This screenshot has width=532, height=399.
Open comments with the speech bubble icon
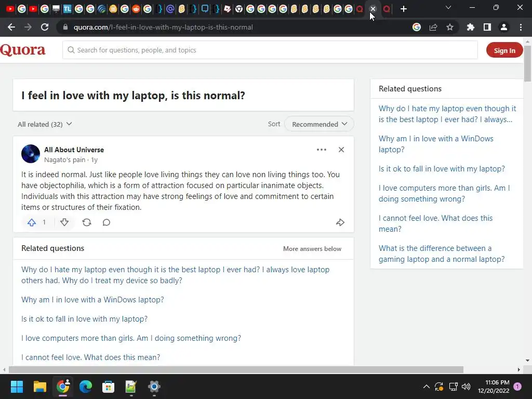tap(106, 222)
